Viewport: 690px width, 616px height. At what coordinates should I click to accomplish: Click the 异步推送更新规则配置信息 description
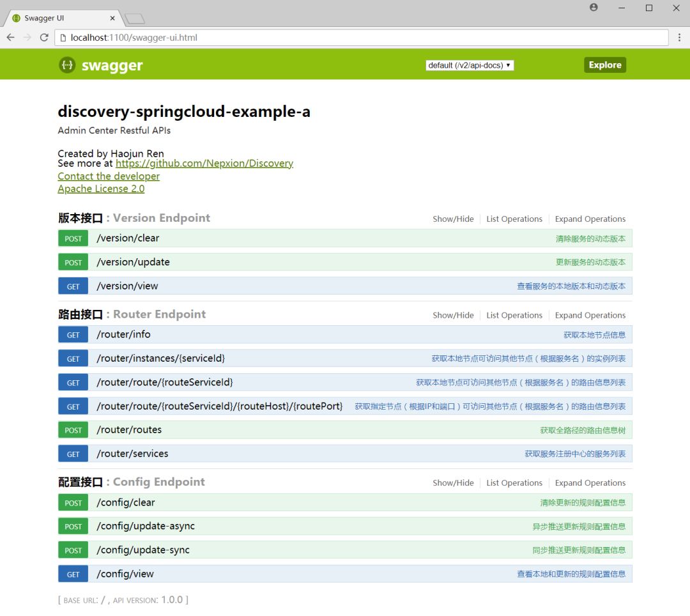579,527
